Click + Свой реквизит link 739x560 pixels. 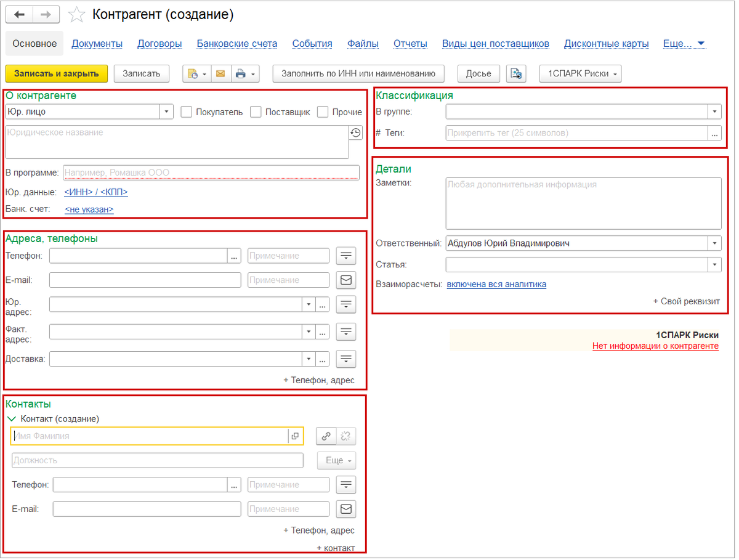click(x=687, y=301)
